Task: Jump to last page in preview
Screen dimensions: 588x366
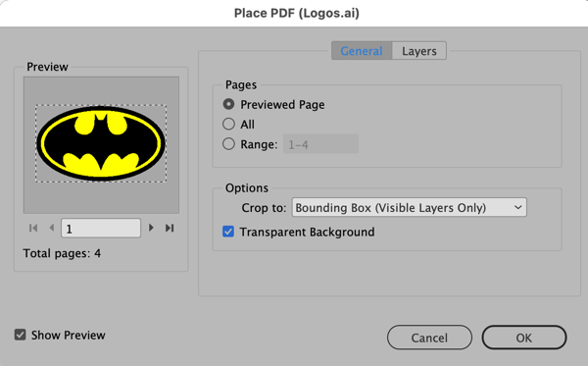Action: coord(170,228)
